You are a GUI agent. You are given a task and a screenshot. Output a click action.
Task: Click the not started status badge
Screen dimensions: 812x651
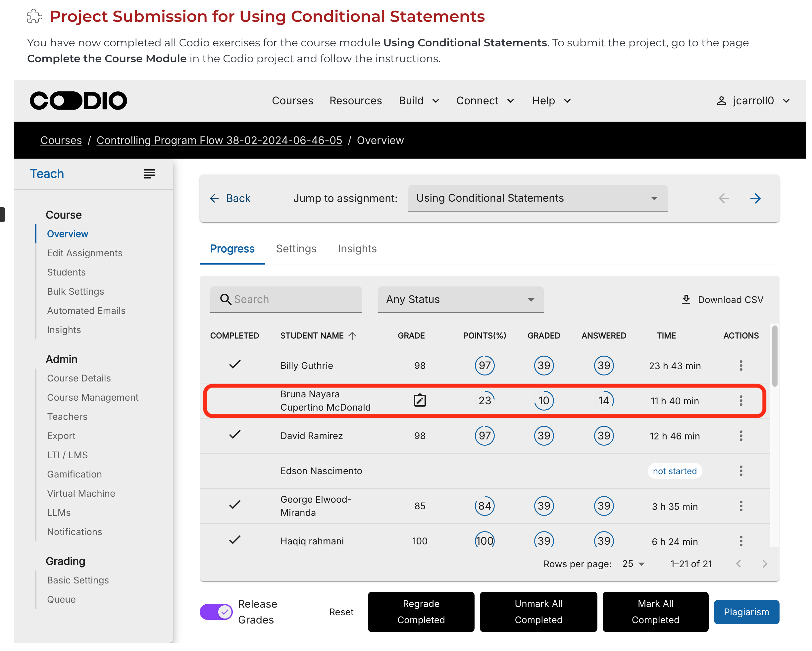[675, 471]
